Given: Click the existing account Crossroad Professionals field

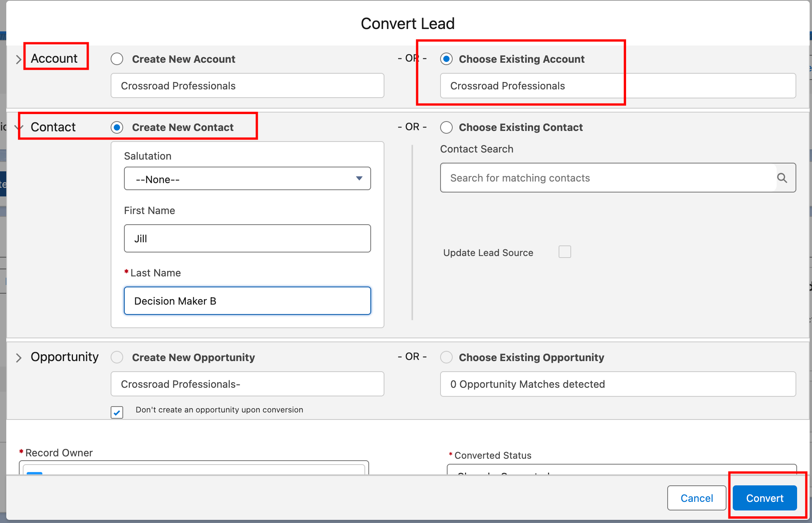Looking at the screenshot, I should click(x=618, y=86).
